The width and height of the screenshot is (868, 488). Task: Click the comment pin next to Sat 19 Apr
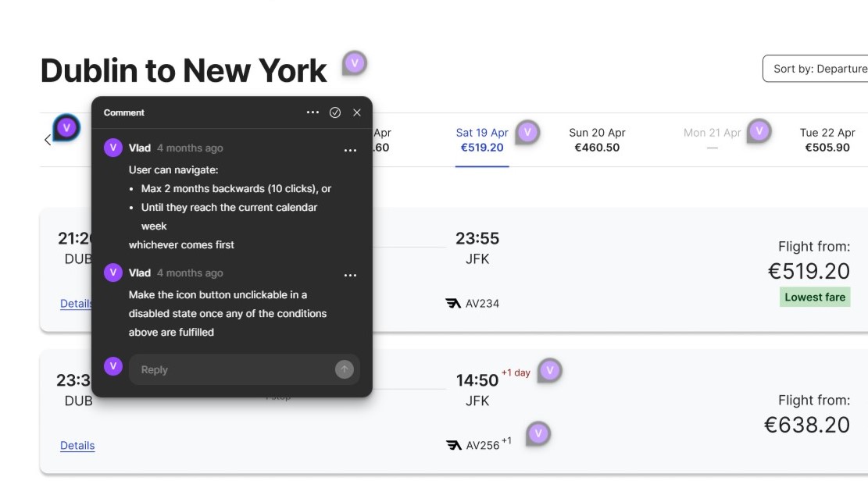(x=528, y=132)
